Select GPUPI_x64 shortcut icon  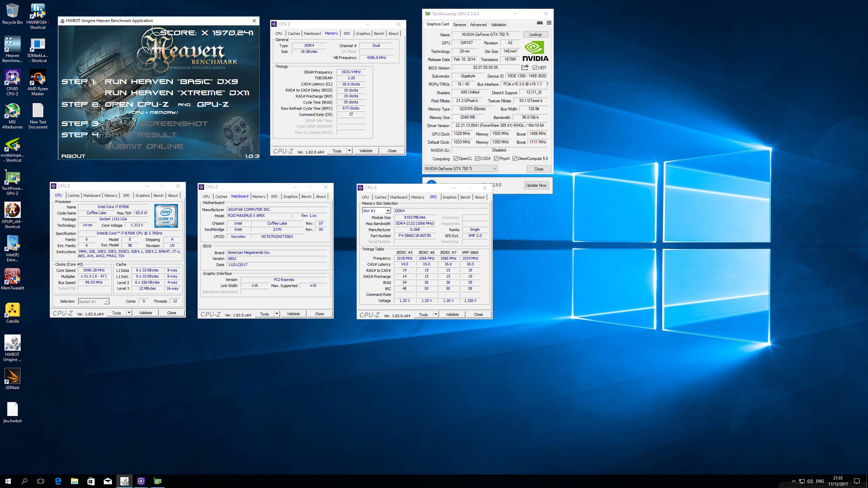[x=13, y=216]
